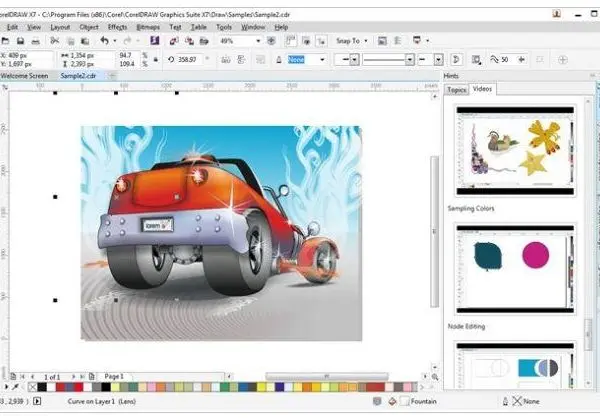Screen dimensions: 600x420
Task: Open the outline width None dropdown
Action: [322, 60]
